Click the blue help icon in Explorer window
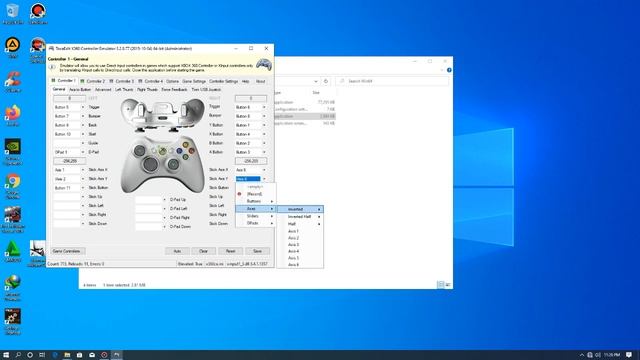The width and height of the screenshot is (640, 360). (x=449, y=70)
